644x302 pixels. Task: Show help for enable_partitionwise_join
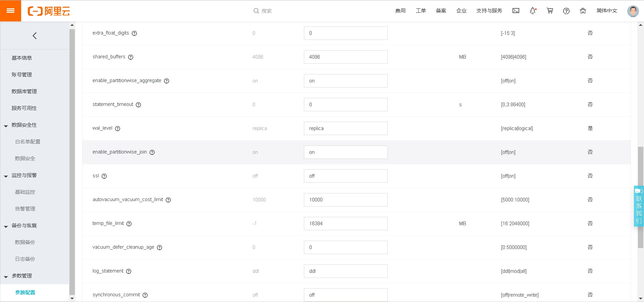[x=152, y=152]
